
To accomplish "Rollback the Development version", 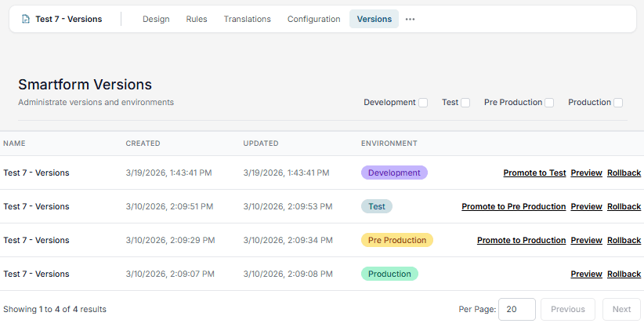I will coord(624,173).
